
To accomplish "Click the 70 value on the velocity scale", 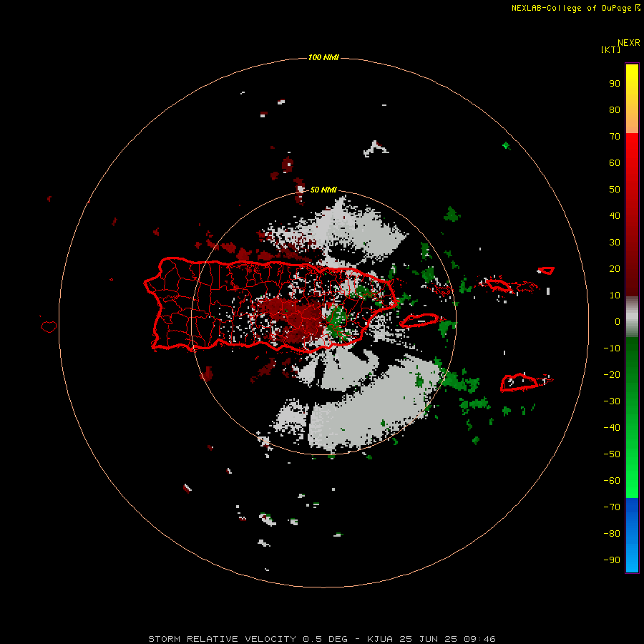I will coord(615,137).
